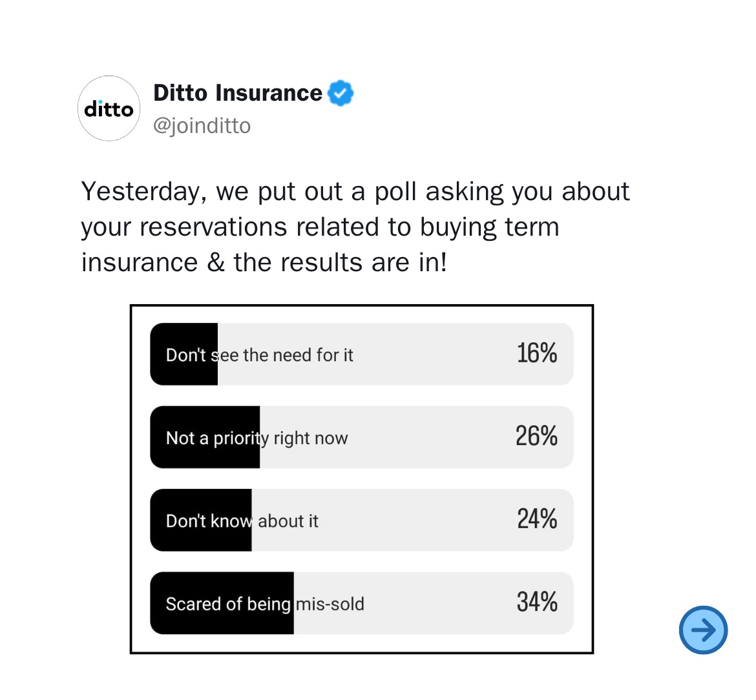Click the word "insurance" in the tweet text
The width and height of the screenshot is (756, 700).
pos(140,263)
